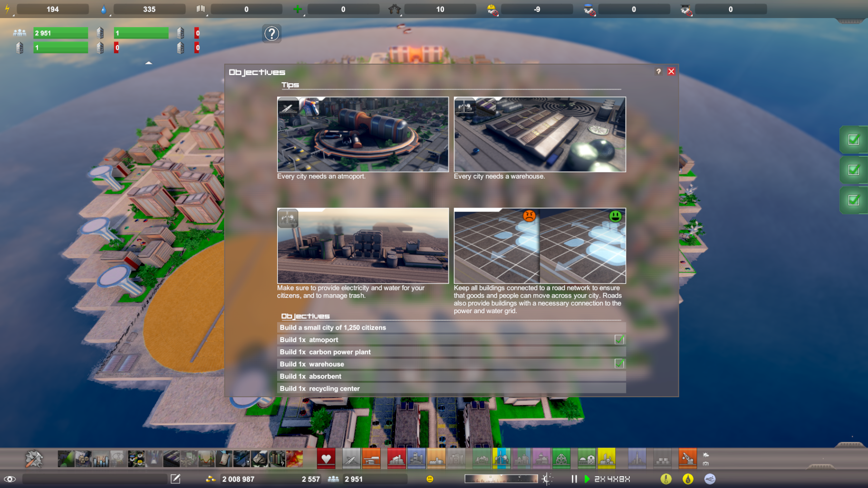This screenshot has width=868, height=488.
Task: Select the green greenhouse dome category
Action: 561,459
